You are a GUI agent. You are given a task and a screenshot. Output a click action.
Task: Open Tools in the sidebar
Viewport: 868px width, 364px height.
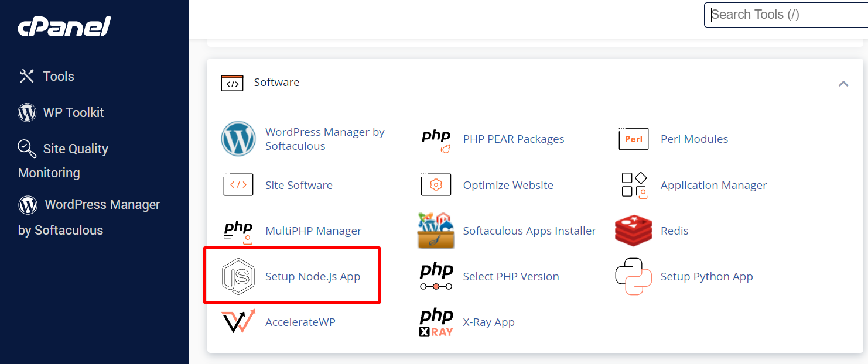[x=58, y=76]
